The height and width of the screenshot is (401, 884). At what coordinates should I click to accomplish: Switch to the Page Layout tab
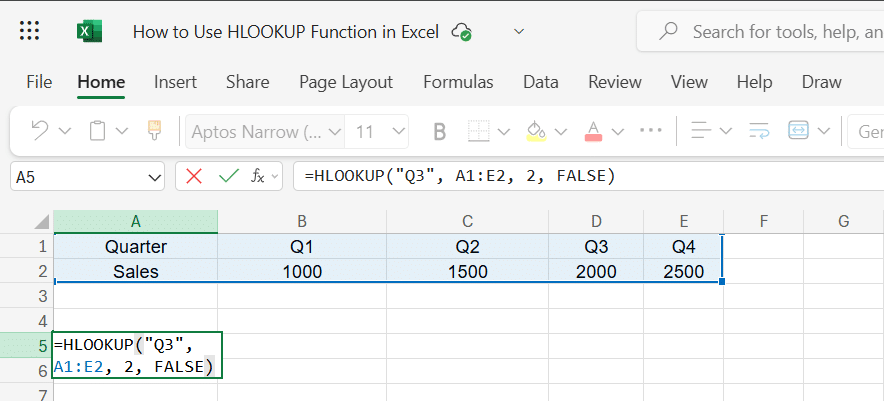tap(346, 82)
